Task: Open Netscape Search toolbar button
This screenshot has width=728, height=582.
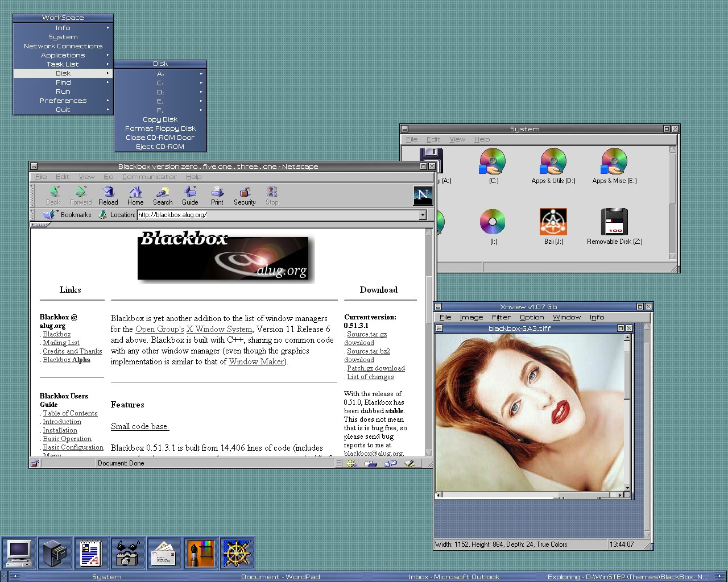Action: coord(163,196)
